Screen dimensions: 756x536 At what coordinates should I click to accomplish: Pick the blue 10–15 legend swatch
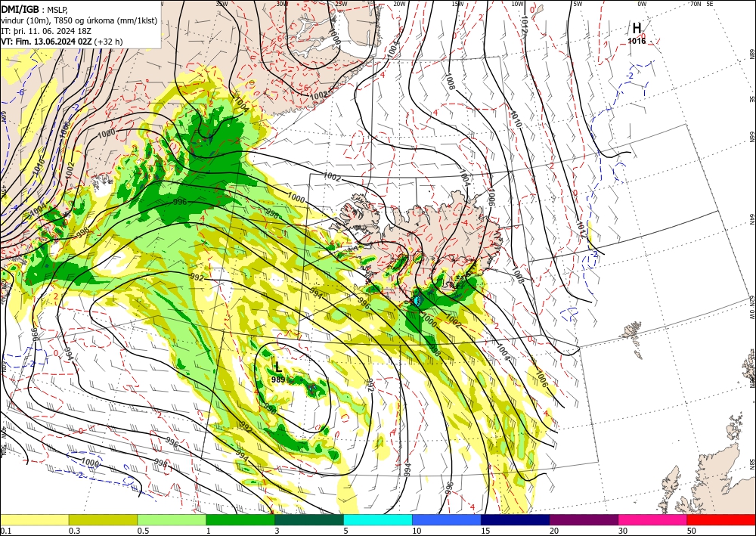tap(447, 519)
